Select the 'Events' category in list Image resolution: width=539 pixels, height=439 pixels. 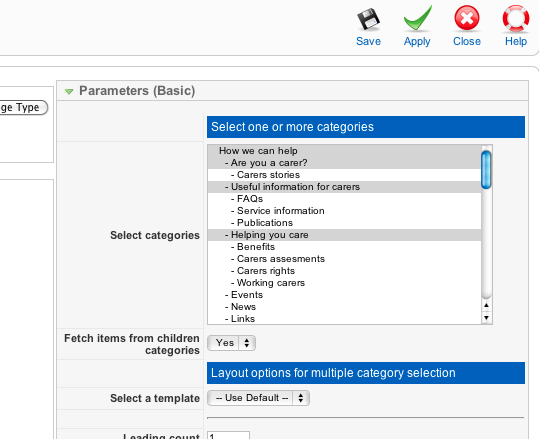344,295
